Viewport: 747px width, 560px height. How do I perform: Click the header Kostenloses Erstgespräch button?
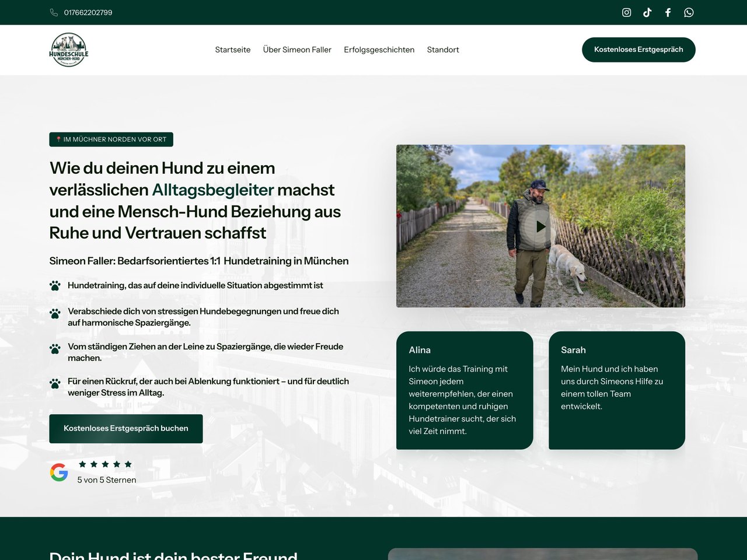[638, 50]
